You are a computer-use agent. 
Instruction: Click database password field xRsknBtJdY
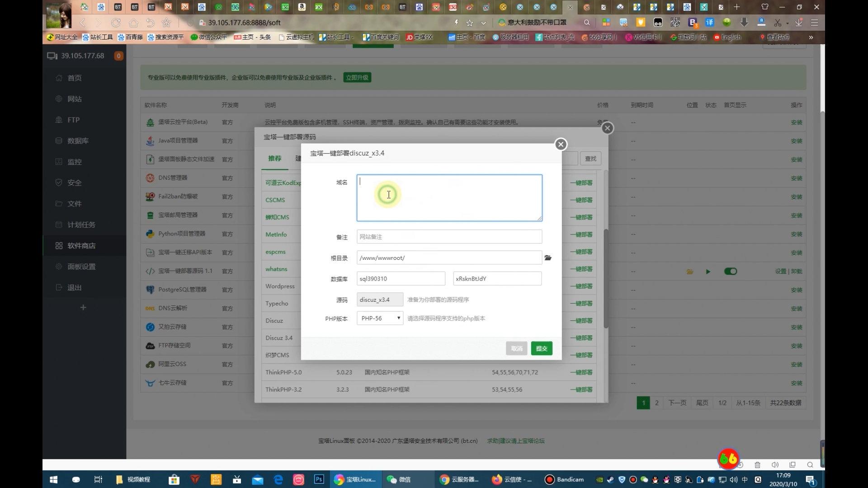[x=497, y=278]
